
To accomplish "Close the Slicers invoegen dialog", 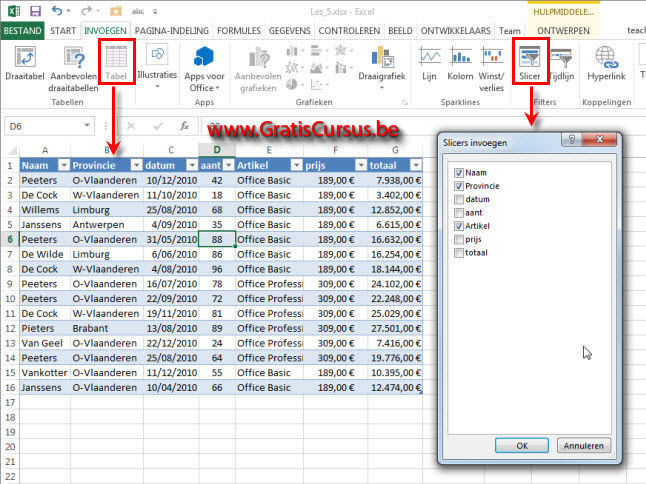I will click(x=600, y=140).
